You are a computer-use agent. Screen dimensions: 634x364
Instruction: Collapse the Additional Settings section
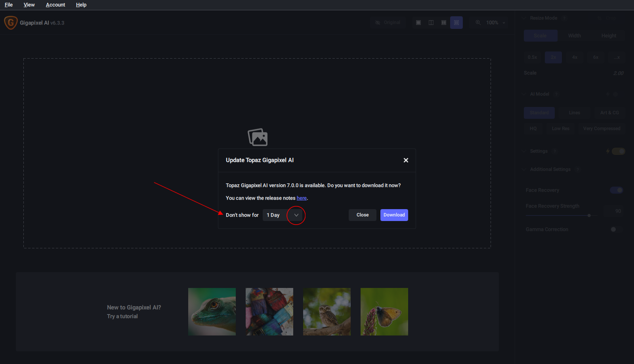tap(524, 170)
